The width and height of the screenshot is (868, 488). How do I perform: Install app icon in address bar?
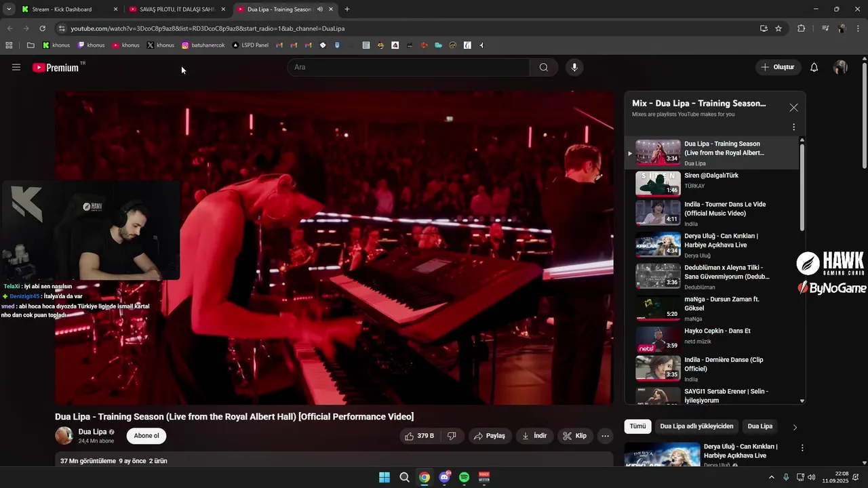(764, 28)
